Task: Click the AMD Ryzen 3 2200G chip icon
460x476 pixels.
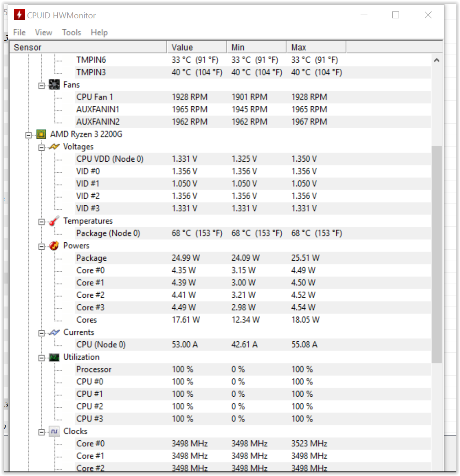Action: click(x=41, y=134)
